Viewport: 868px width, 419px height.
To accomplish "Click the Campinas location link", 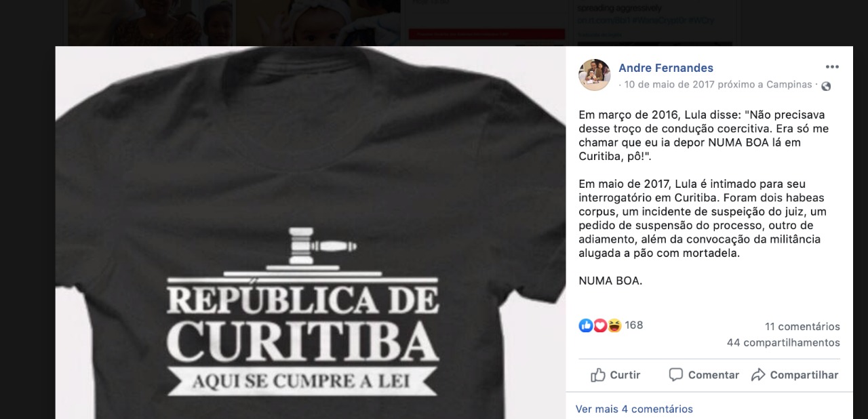I will 789,85.
